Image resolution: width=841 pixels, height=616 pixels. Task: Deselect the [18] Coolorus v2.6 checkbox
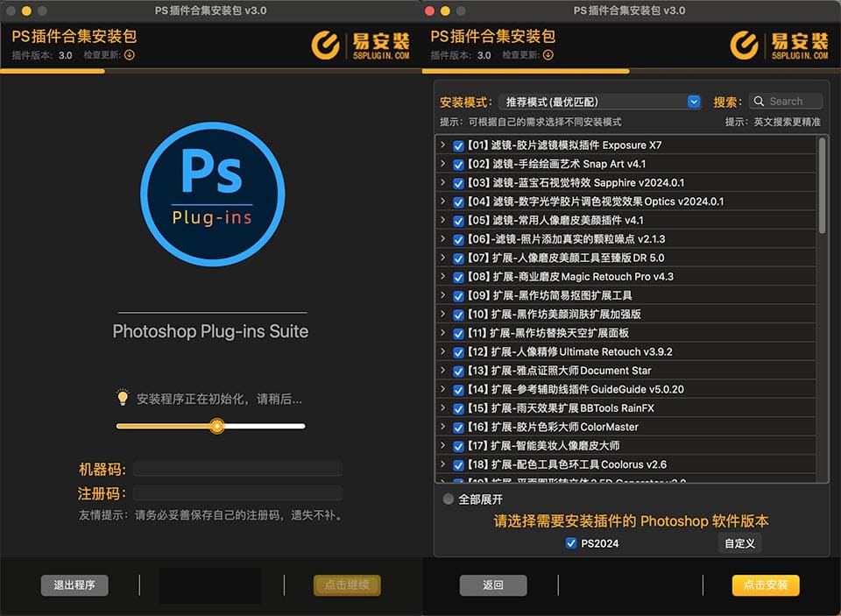point(458,465)
